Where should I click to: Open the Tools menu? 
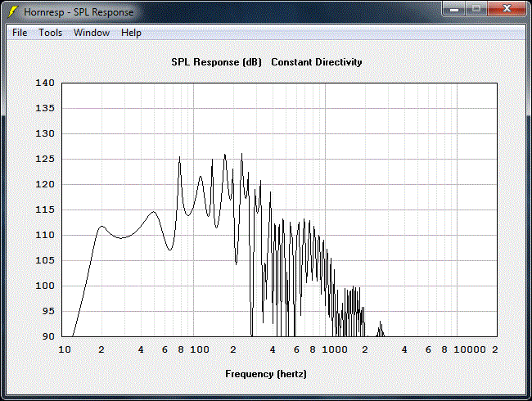(50, 33)
